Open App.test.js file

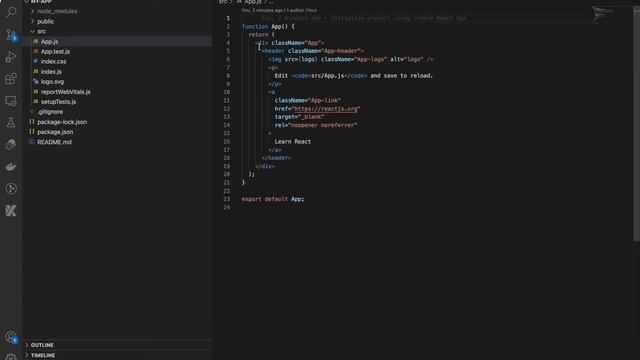click(55, 51)
